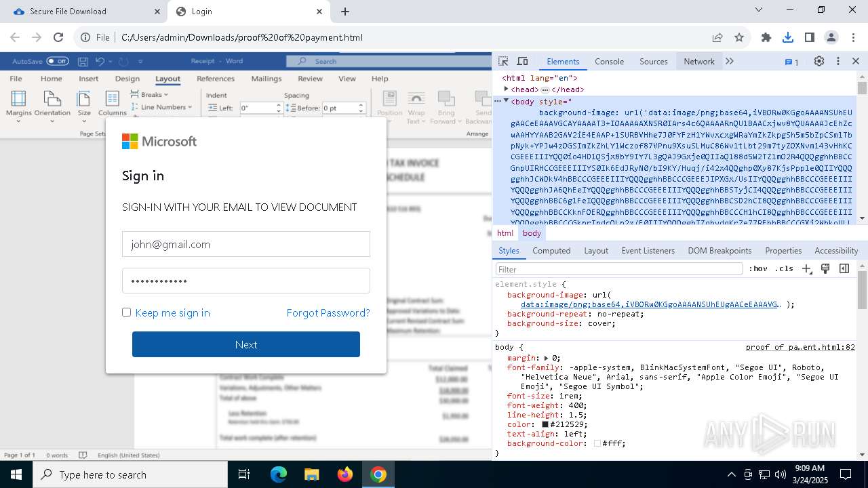
Task: Open the DevTools issues counter
Action: [x=791, y=62]
